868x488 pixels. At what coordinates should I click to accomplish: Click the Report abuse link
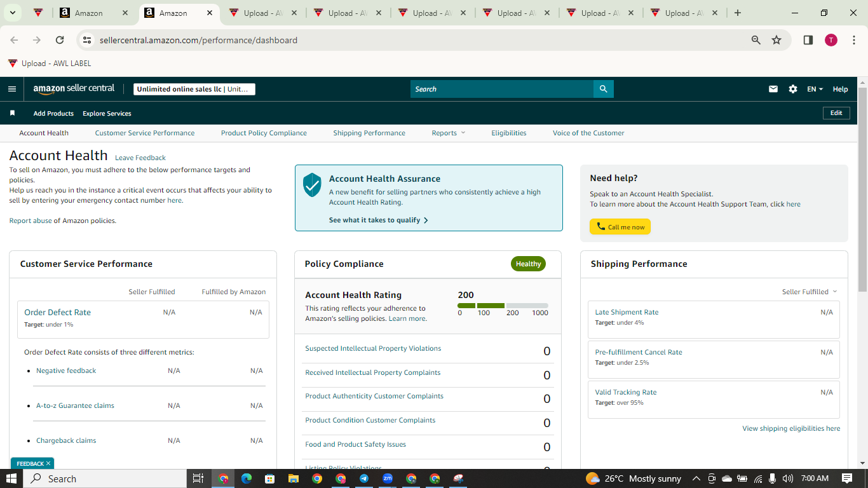(x=31, y=220)
